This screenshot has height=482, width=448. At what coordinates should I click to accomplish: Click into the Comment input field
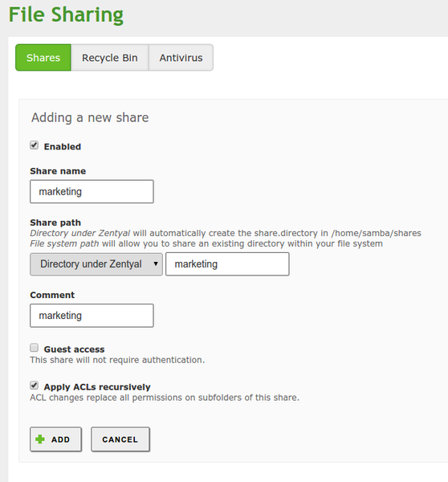tap(92, 316)
